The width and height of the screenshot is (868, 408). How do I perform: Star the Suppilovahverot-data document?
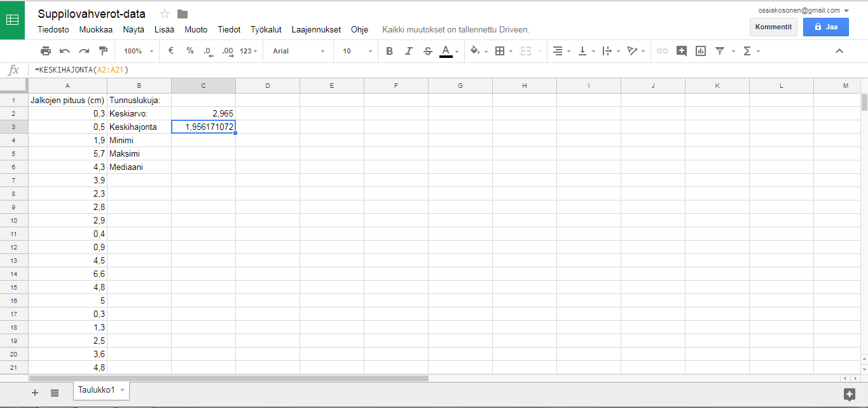point(165,14)
